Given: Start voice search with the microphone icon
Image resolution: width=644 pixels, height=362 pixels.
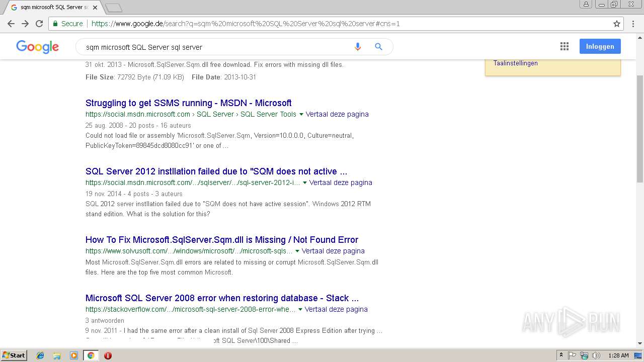Looking at the screenshot, I should (358, 47).
